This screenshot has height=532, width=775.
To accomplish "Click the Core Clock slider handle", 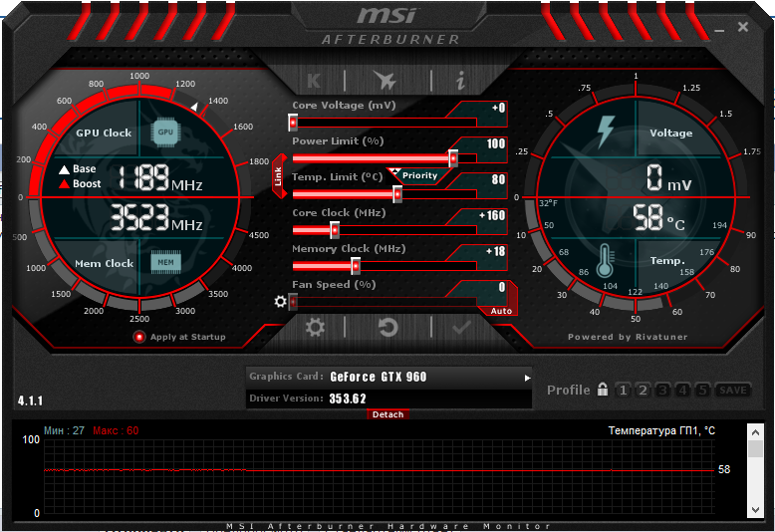I will pos(335,229).
